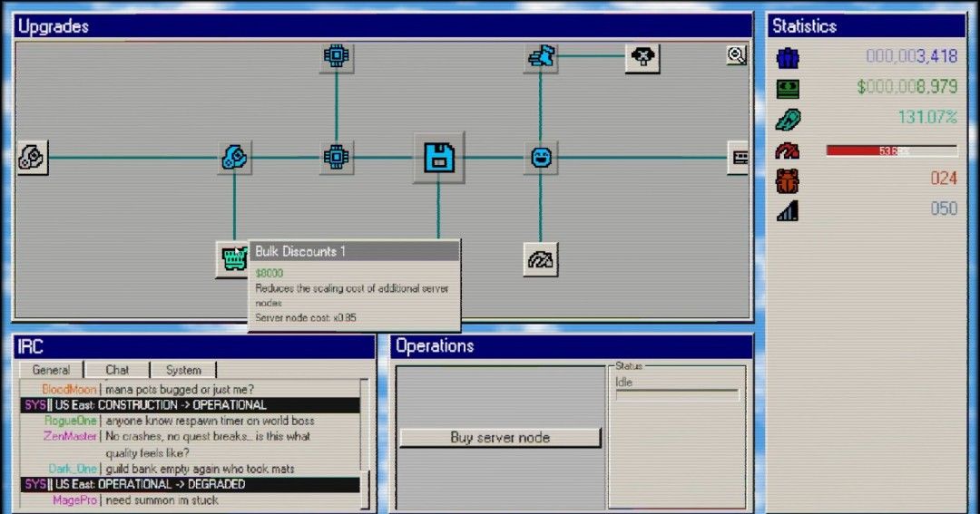Switch to the Chat tab in IRC
This screenshot has width=980, height=514.
click(x=117, y=370)
